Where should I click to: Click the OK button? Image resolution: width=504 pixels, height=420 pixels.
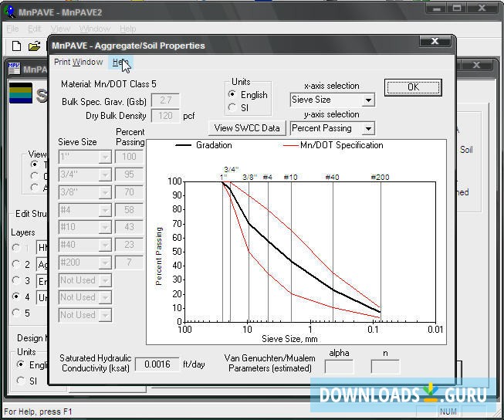(x=413, y=87)
